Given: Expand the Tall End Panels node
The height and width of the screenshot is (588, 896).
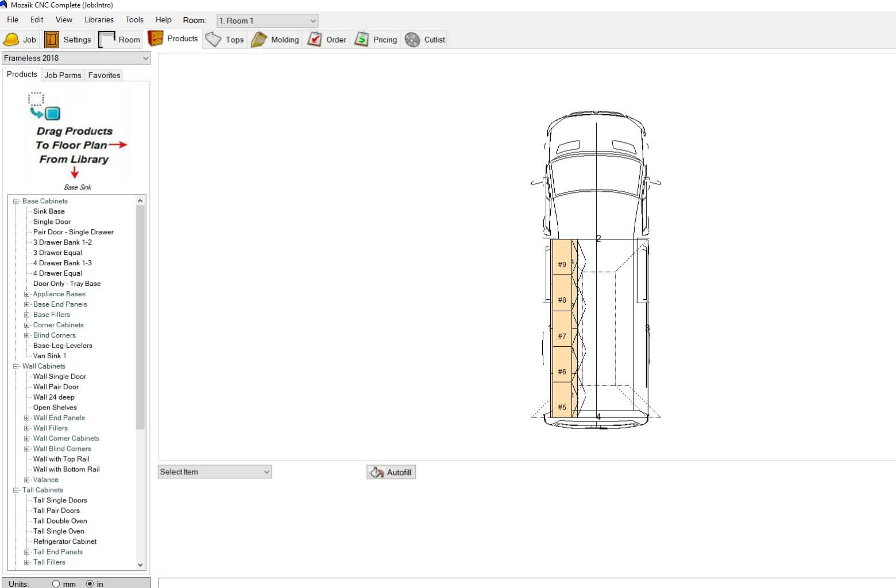Looking at the screenshot, I should 26,552.
